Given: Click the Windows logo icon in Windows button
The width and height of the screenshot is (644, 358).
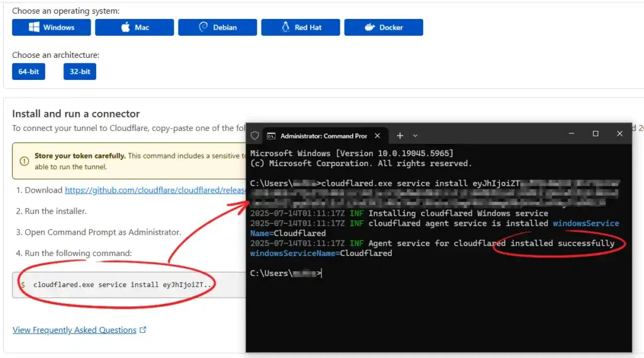Looking at the screenshot, I should click(x=34, y=27).
